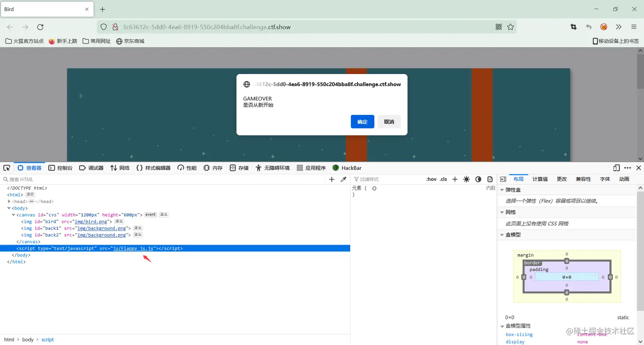The width and height of the screenshot is (644, 345).
Task: Click the eyedropper color picker icon
Action: pos(344,180)
